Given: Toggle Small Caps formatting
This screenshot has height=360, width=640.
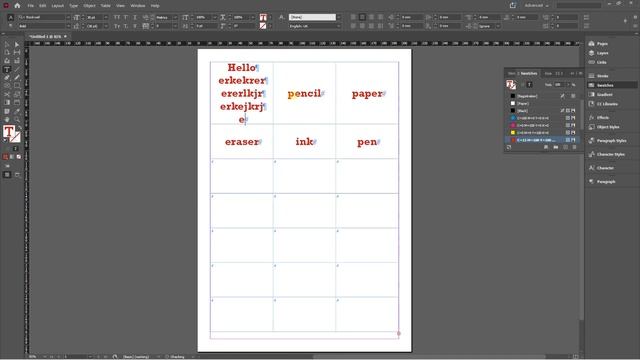Looking at the screenshot, I should tap(117, 26).
